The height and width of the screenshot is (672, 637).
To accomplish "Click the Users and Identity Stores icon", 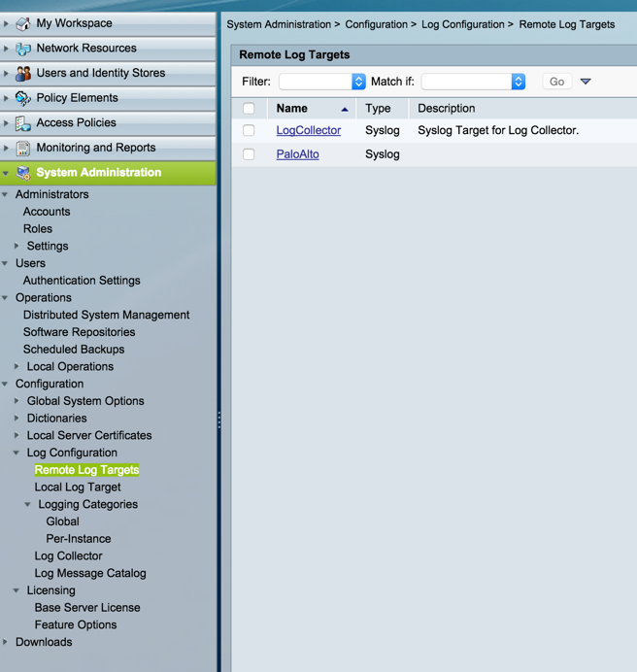I will 23,73.
